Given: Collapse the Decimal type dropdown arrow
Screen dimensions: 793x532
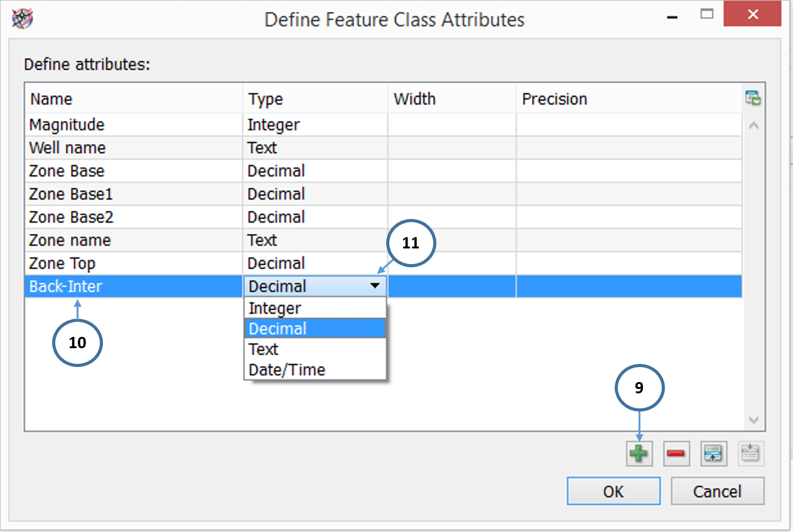Looking at the screenshot, I should 375,286.
